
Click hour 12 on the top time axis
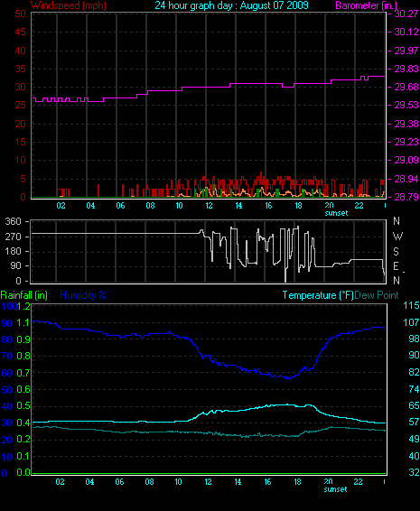coord(209,206)
